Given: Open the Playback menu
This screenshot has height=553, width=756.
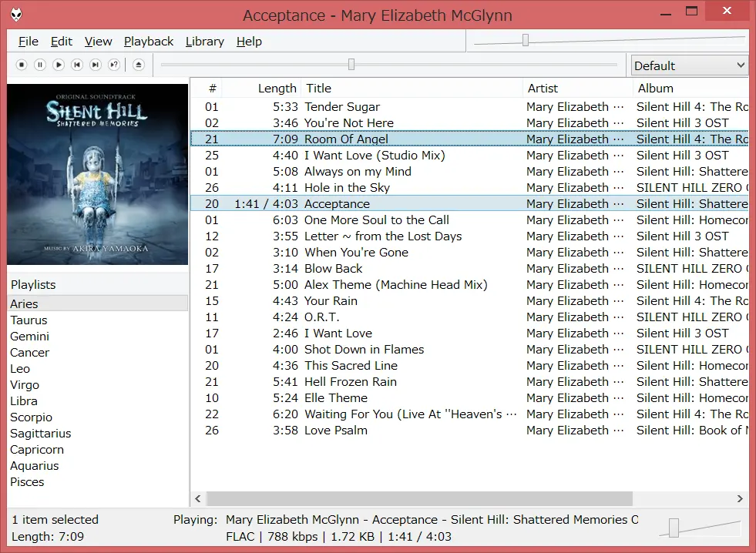Looking at the screenshot, I should [149, 42].
